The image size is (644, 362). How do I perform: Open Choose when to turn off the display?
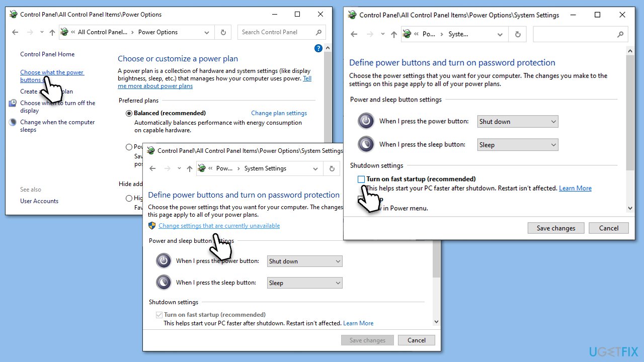click(57, 107)
